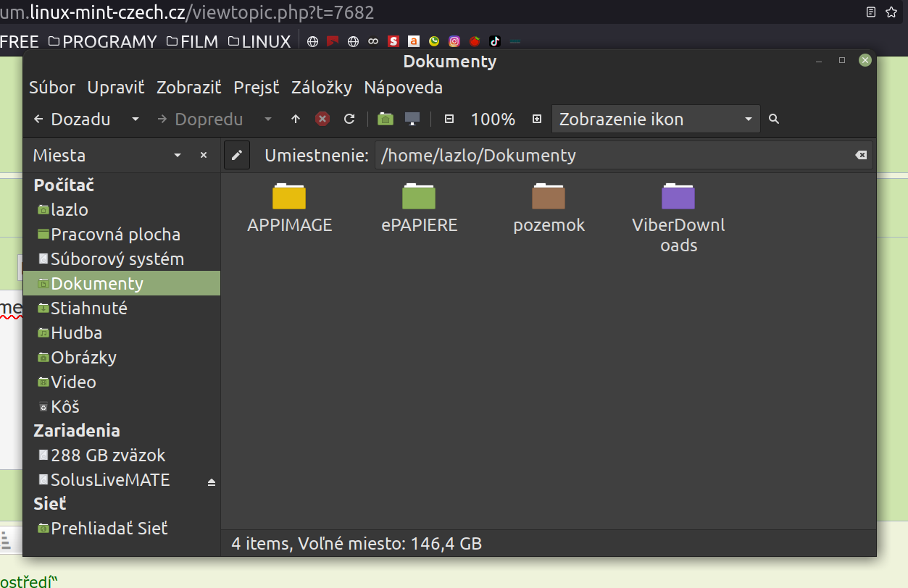Open the Computer location toolbar icon

(412, 119)
